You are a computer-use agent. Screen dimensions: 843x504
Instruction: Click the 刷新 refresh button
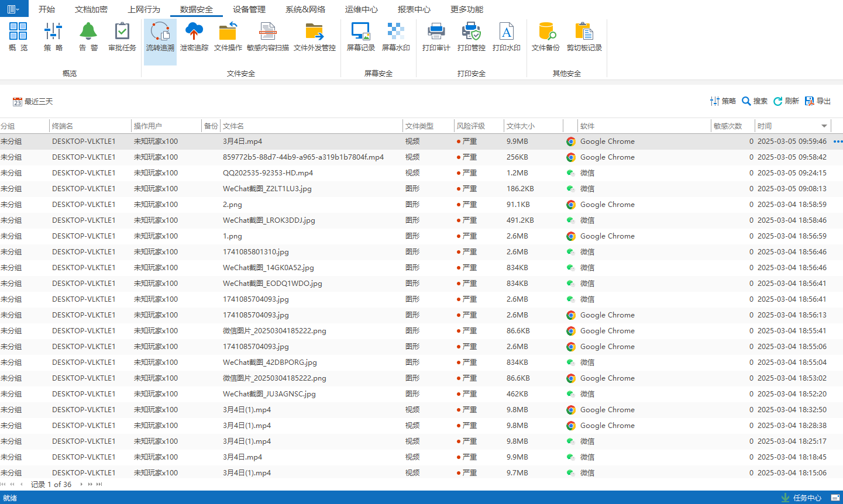pyautogui.click(x=786, y=101)
